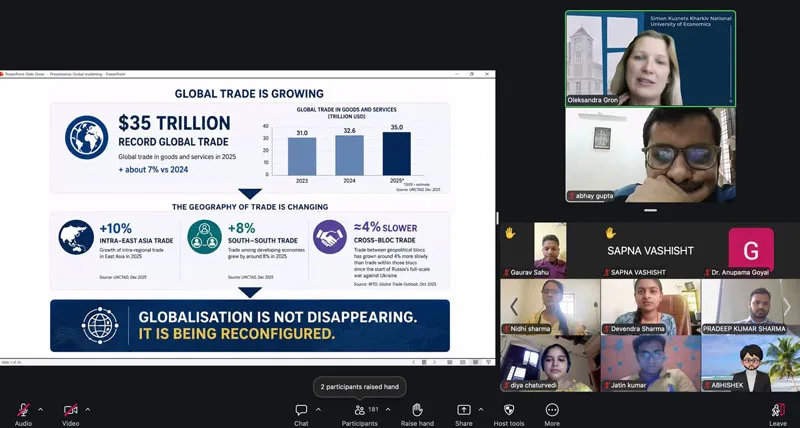The width and height of the screenshot is (800, 428).
Task: Click the '+10%' Intra-East Asia trade figure
Action: [x=116, y=228]
